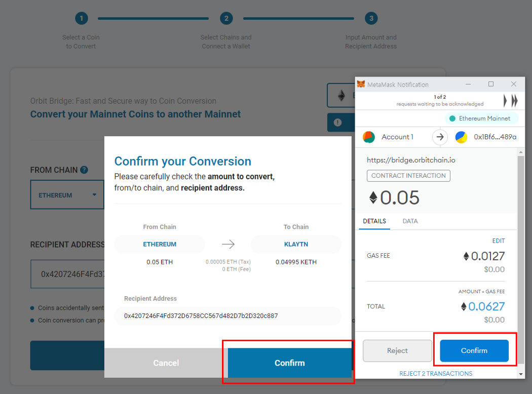
Task: Click REJECT 2 TRANSACTIONS link
Action: 436,373
